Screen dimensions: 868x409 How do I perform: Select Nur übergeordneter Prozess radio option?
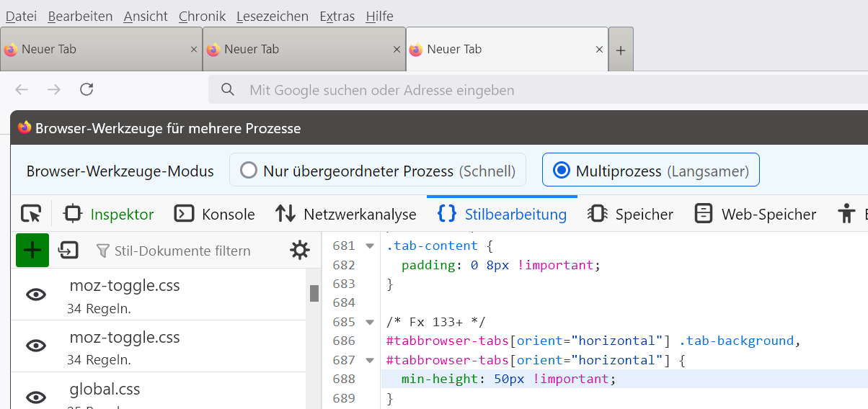(249, 171)
